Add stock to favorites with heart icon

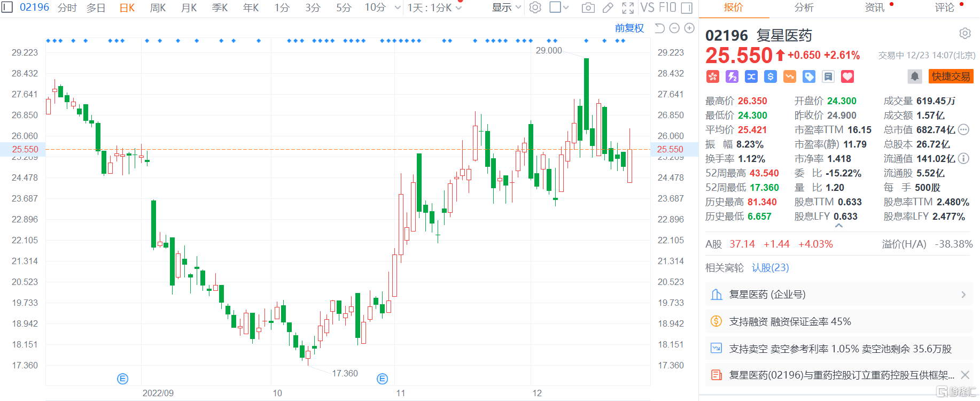847,76
